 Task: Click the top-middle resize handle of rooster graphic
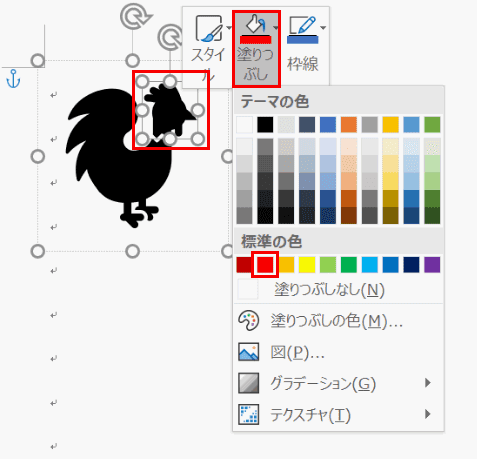click(x=133, y=61)
